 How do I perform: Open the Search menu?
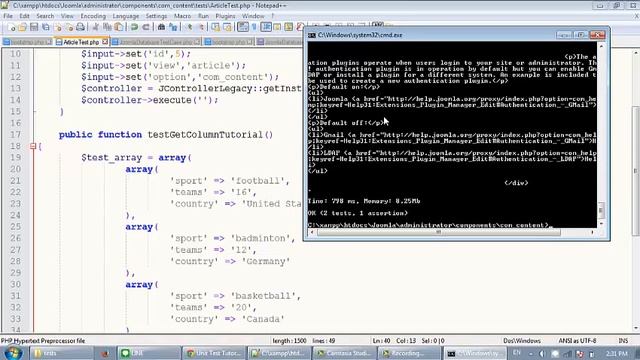click(45, 16)
